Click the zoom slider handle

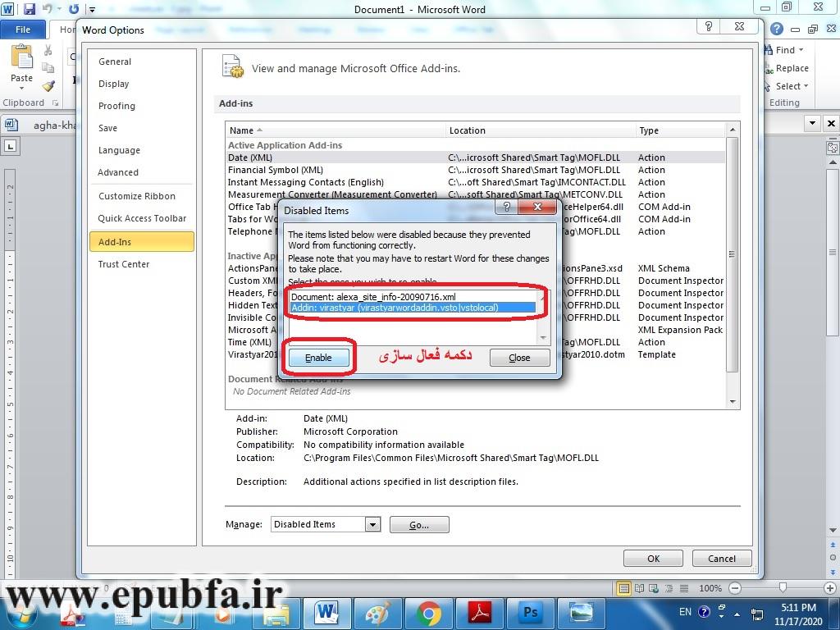tap(783, 588)
